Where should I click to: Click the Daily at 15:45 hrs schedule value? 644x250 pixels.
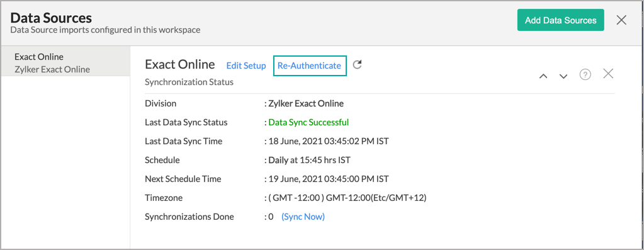coord(309,160)
